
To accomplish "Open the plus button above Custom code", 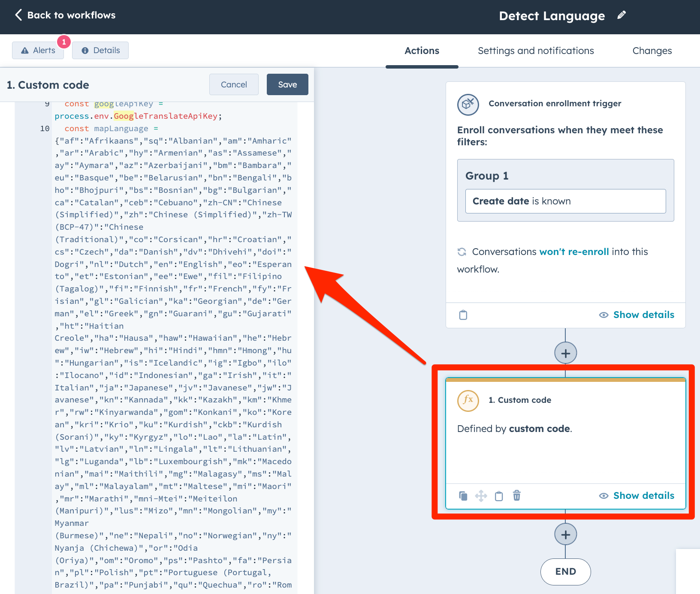I will [x=565, y=353].
